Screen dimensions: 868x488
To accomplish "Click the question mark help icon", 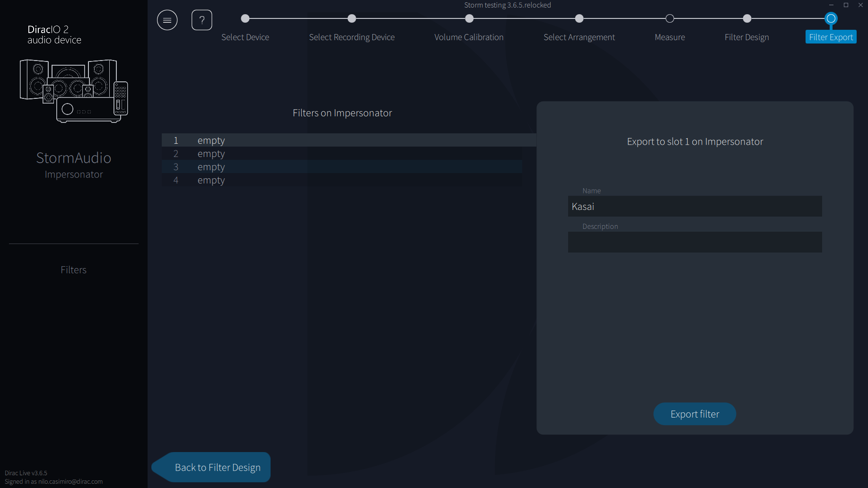I will pyautogui.click(x=202, y=20).
